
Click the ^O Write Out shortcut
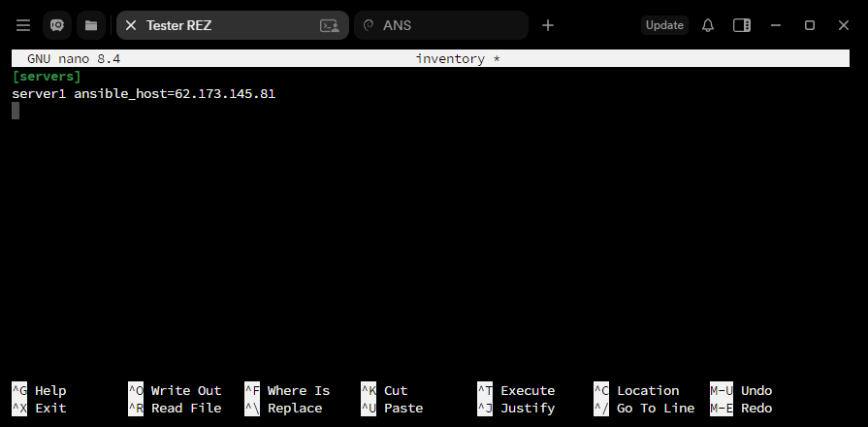click(x=175, y=390)
